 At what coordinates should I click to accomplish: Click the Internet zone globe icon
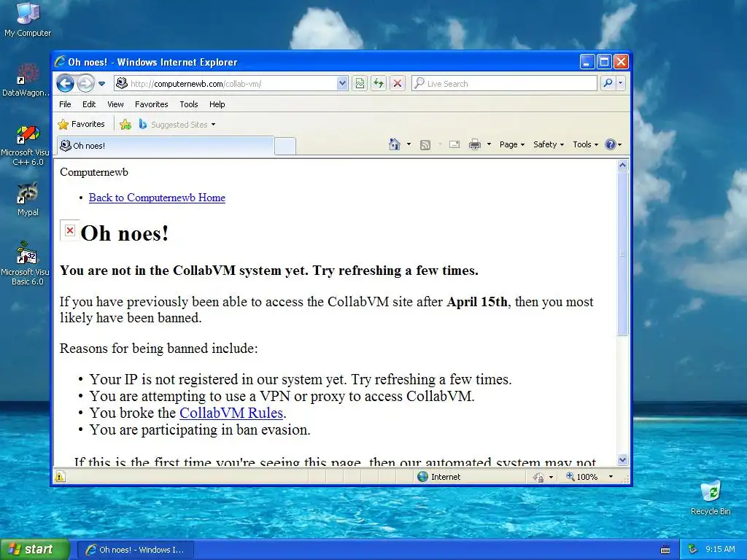[422, 477]
